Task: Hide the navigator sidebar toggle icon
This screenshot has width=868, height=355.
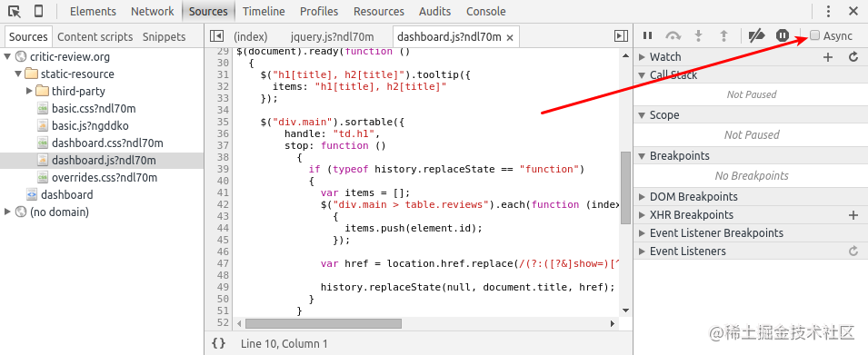Action: click(216, 36)
